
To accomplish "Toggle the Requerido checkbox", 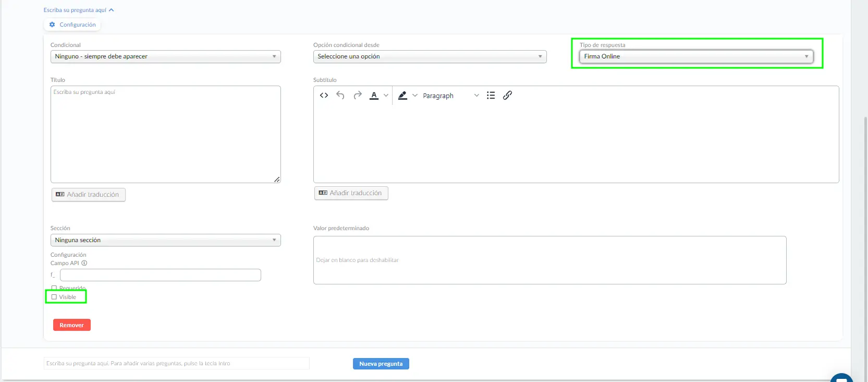I will [54, 288].
